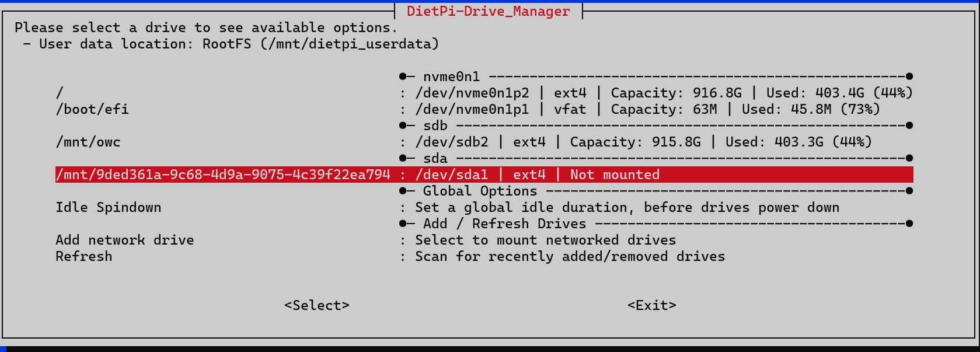980x352 pixels.
Task: Click the /dev/nvme0n1p2 ext4 details
Action: pos(663,93)
